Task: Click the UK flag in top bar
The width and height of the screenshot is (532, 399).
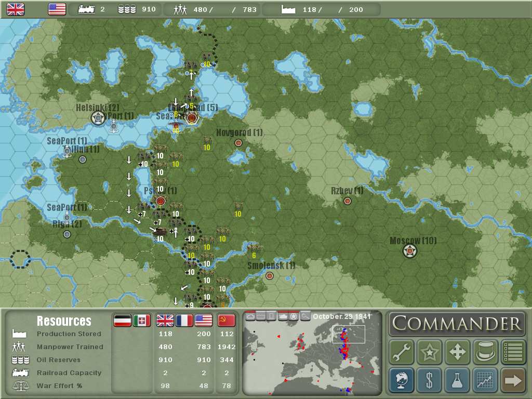Action: pyautogui.click(x=16, y=9)
